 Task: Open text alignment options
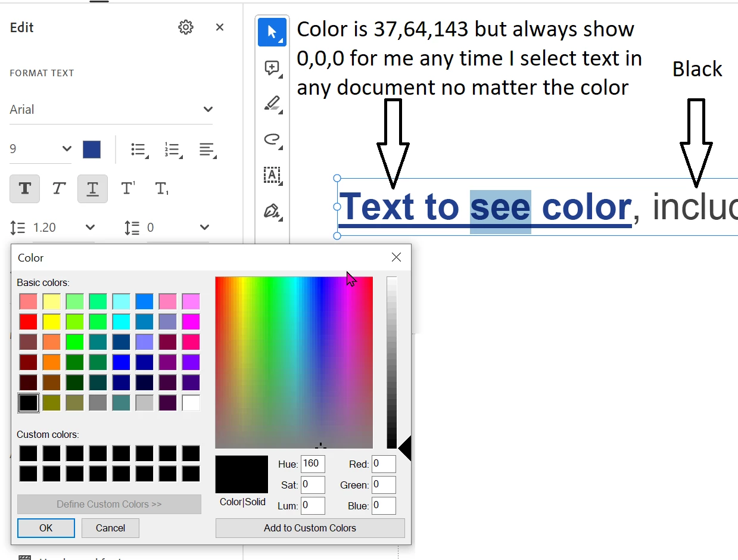coord(207,150)
